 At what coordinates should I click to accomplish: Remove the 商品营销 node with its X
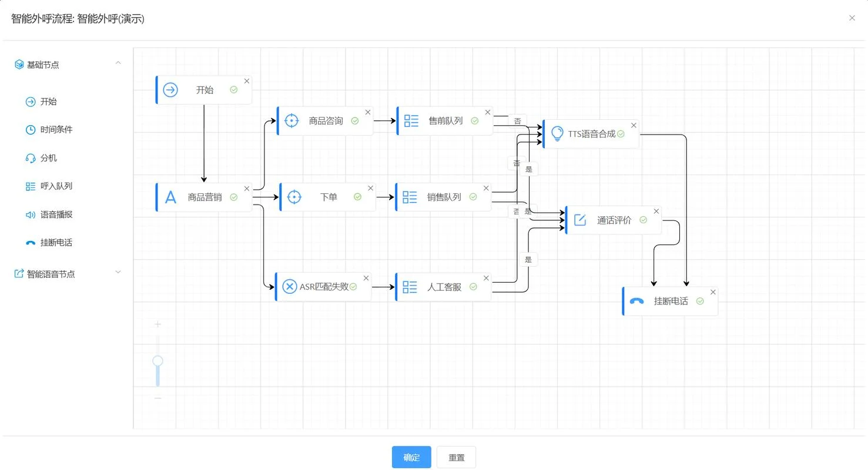[x=247, y=188]
